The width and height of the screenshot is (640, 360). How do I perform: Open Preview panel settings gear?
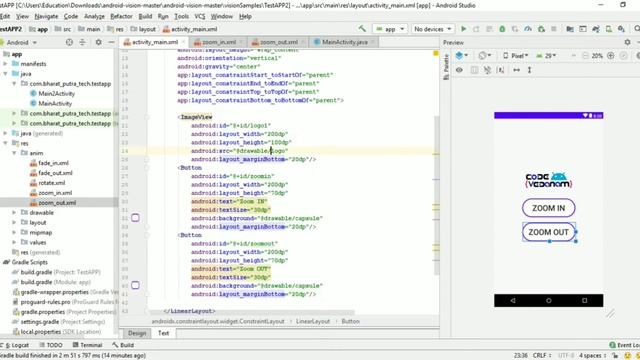coord(627,42)
